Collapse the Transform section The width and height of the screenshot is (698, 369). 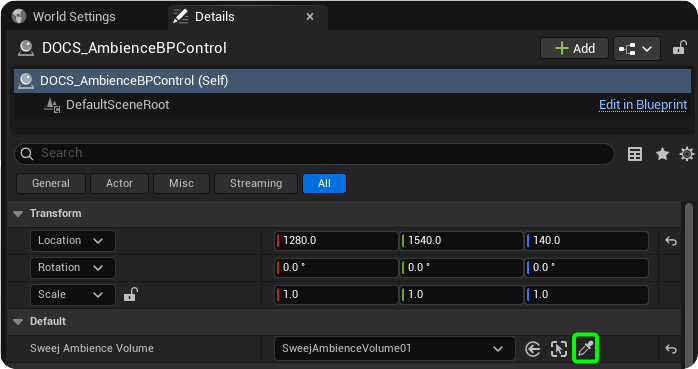18,214
